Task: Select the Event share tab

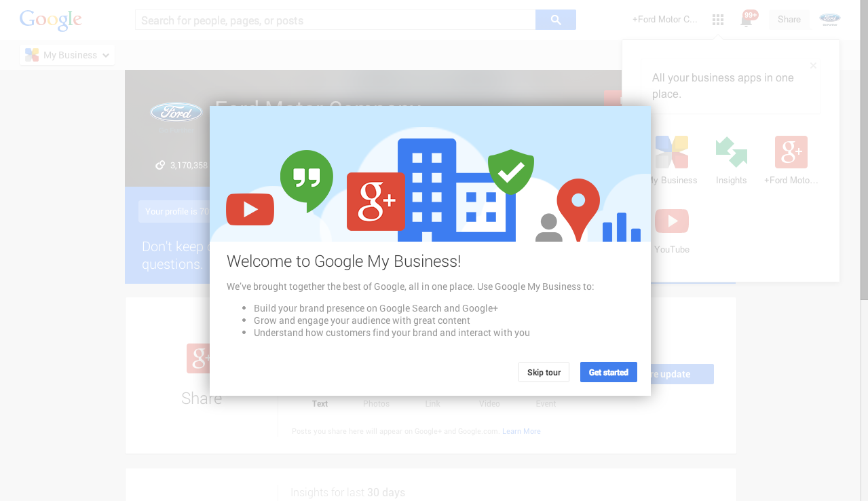Action: 546,403
